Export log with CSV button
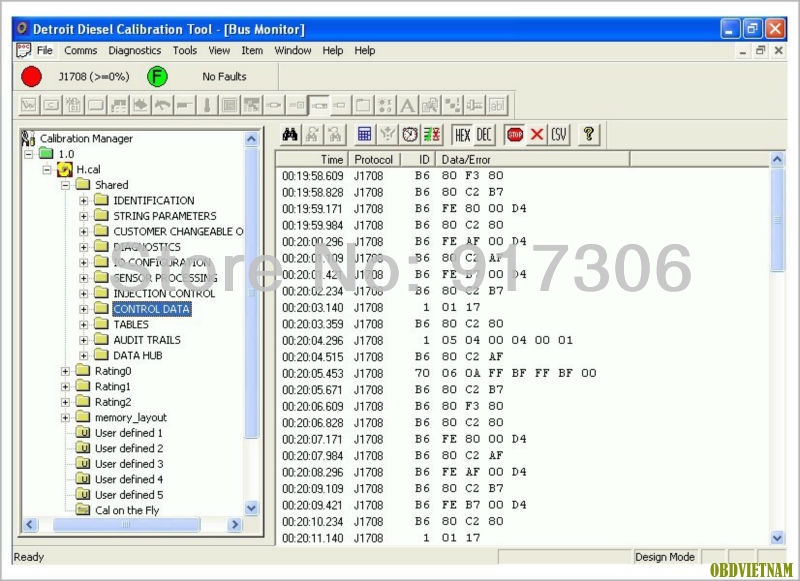The width and height of the screenshot is (800, 581). pyautogui.click(x=559, y=135)
